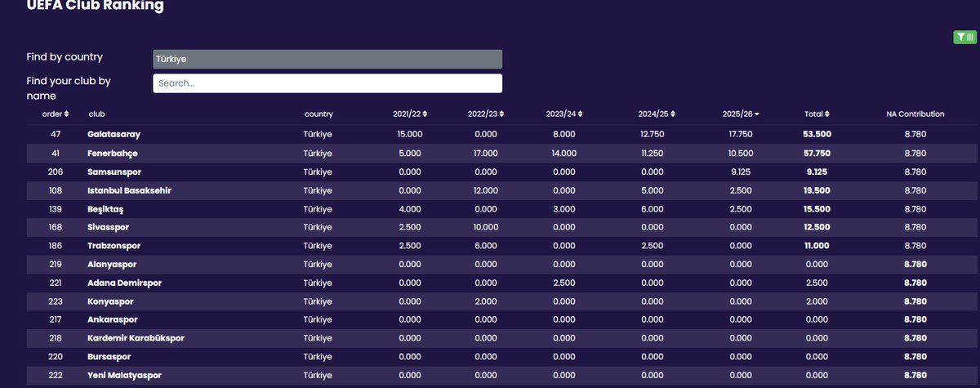This screenshot has width=980, height=388.
Task: Click Istanbul Basaksehir's 2022/23 value 12.000
Action: pyautogui.click(x=485, y=190)
